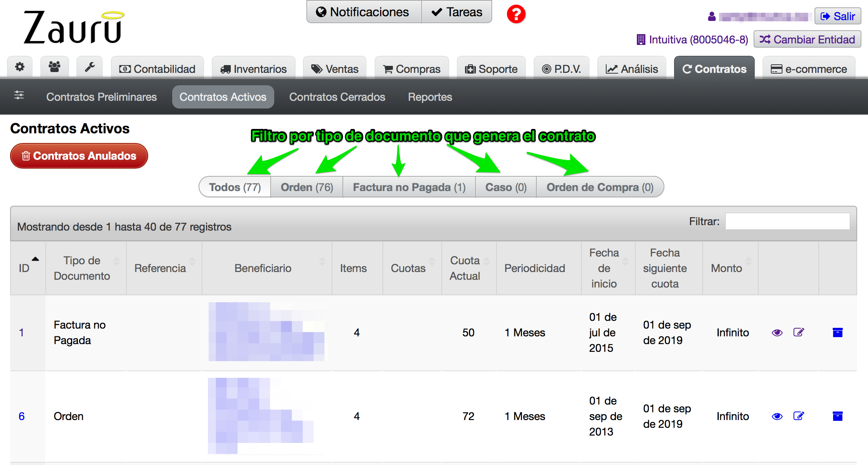Screen dimensions: 868x465
Task: Click the red help question mark icon
Action: coord(516,14)
